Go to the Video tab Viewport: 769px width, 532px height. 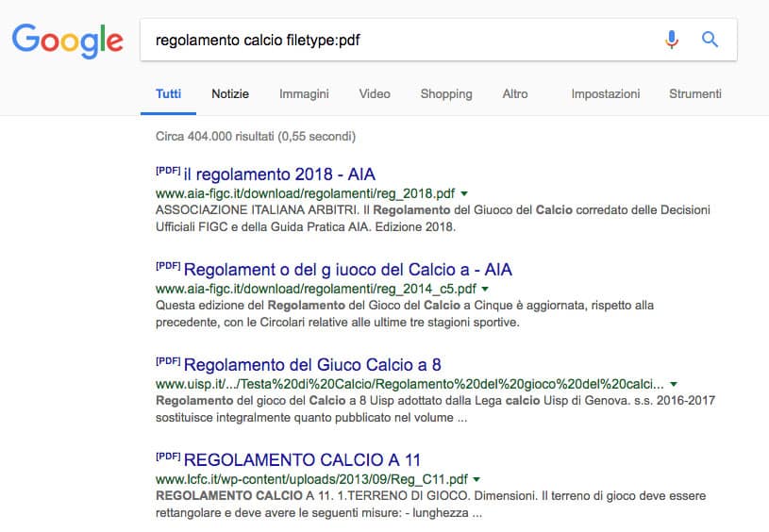[375, 93]
